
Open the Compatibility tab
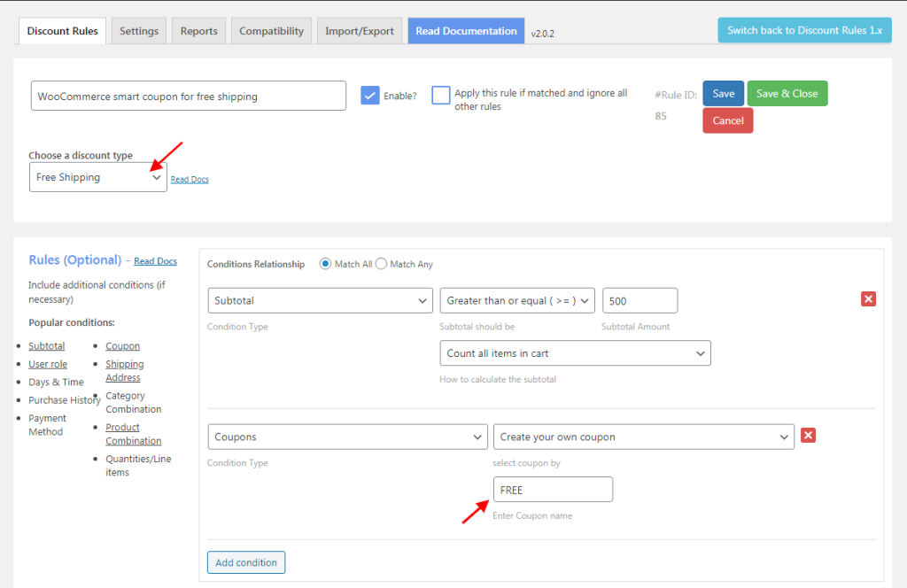271,31
